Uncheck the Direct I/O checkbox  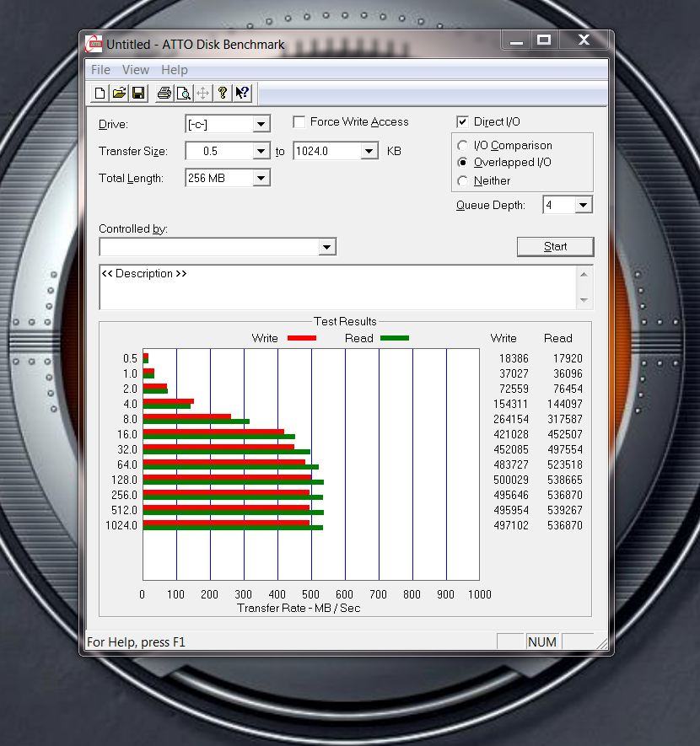pyautogui.click(x=462, y=121)
